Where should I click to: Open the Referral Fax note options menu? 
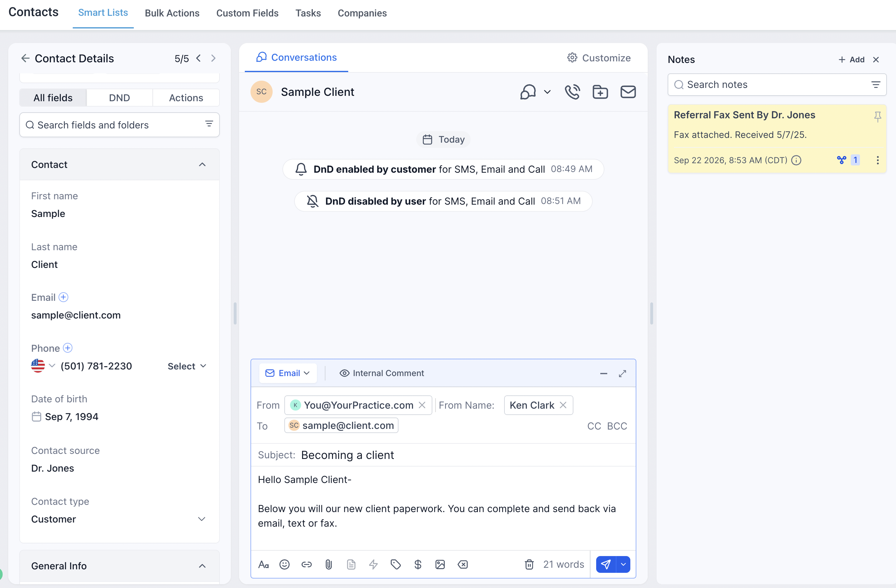[878, 160]
